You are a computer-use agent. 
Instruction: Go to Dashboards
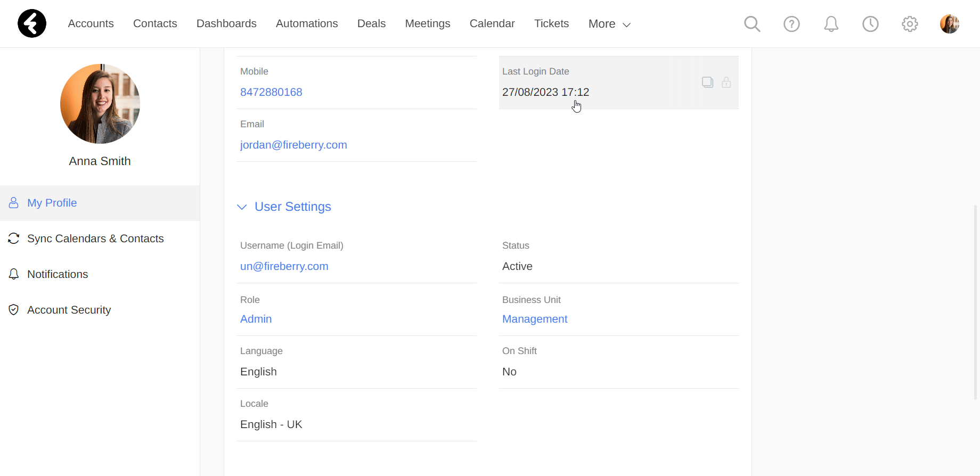pos(226,23)
